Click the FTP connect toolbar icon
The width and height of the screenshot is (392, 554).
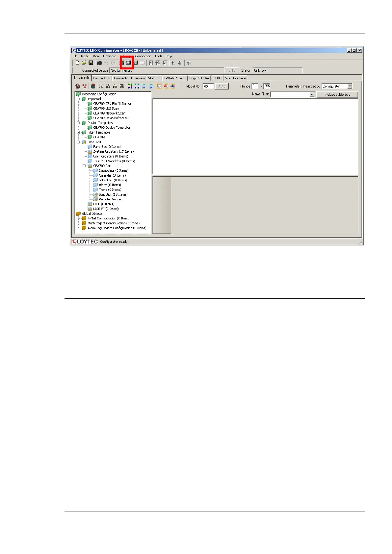[x=128, y=63]
